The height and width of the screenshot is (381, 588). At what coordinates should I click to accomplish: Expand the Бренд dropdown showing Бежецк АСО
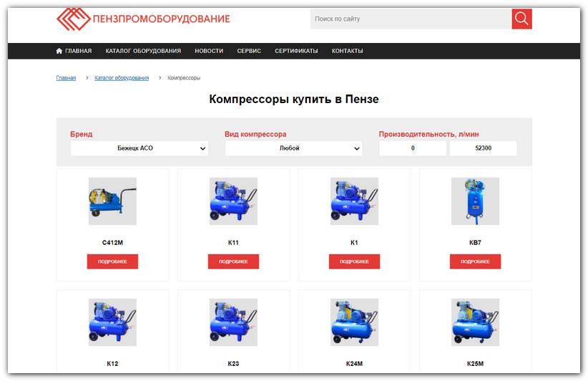[139, 148]
